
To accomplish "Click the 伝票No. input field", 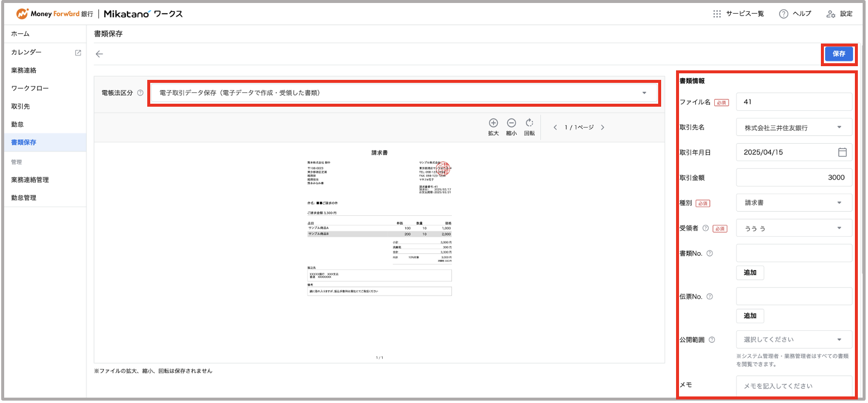I will [x=794, y=296].
